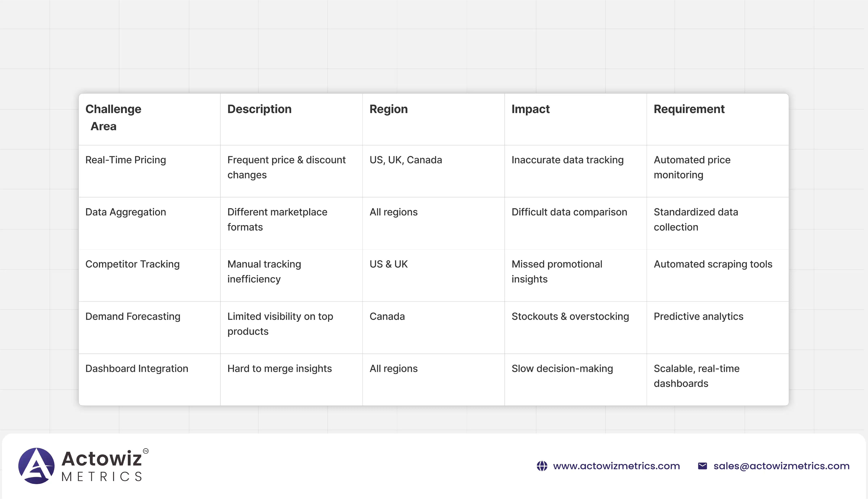Click the Real-Time Pricing cell
This screenshot has height=499, width=868.
pos(125,160)
